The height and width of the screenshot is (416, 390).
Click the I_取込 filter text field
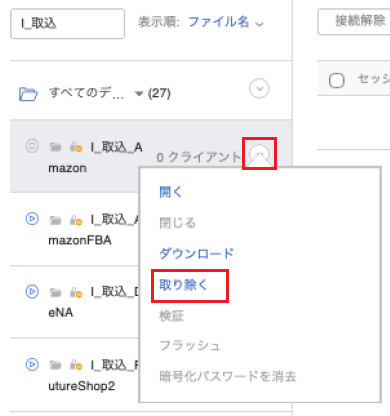[68, 24]
